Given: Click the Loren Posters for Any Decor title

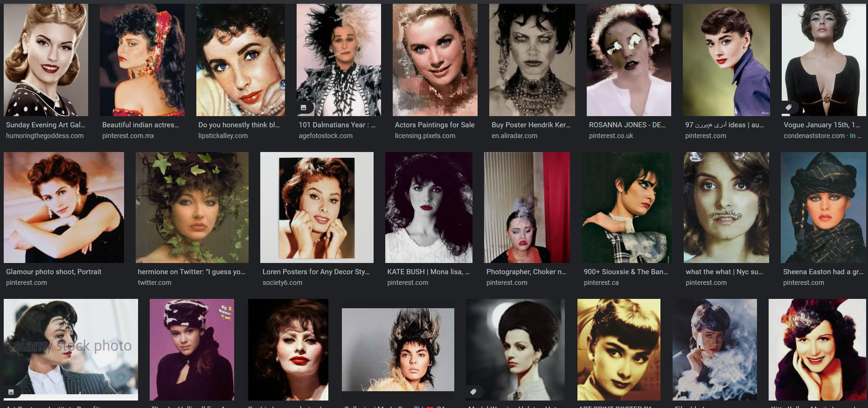Looking at the screenshot, I should (316, 272).
